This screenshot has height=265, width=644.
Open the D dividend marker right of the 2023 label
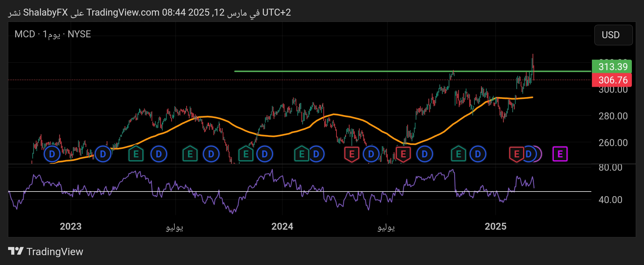[x=103, y=154]
